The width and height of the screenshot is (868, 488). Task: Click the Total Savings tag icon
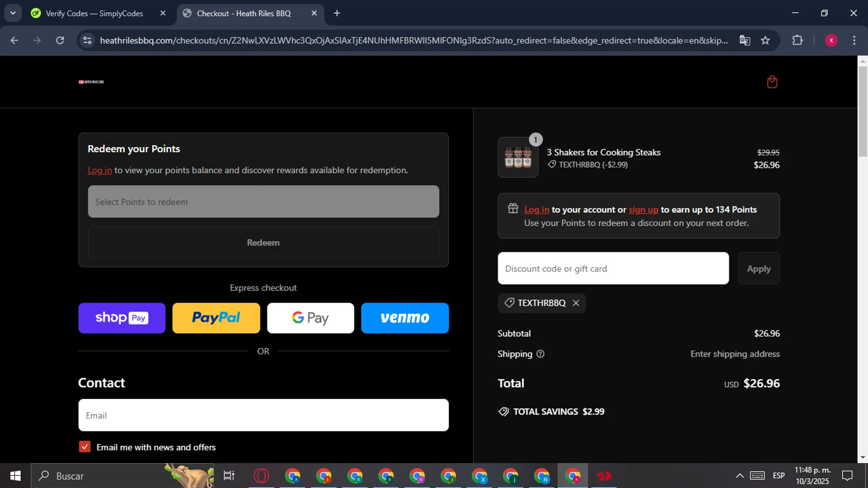click(x=503, y=412)
